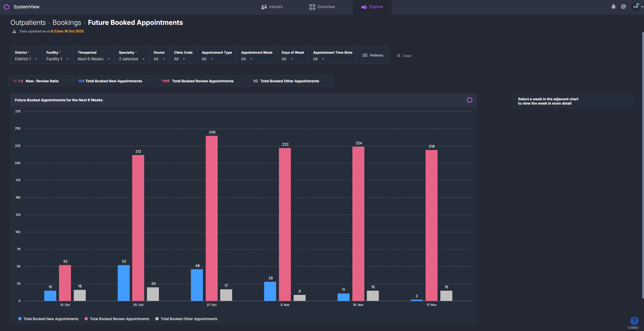Expand the Timeperiod Next 6 Weeks dropdown
The width and height of the screenshot is (644, 331).
[94, 59]
